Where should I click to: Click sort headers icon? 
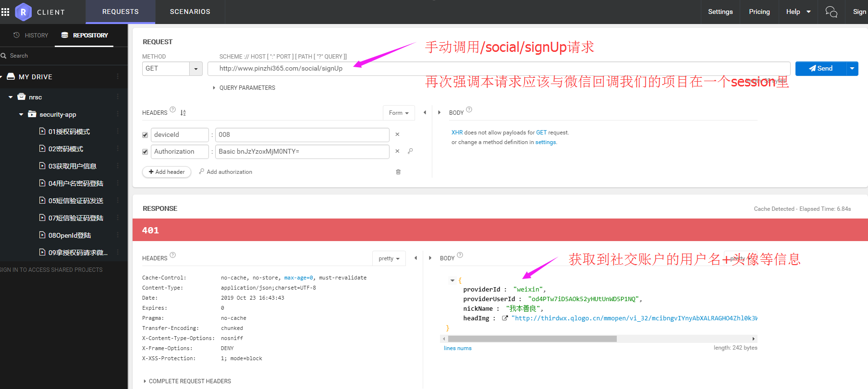click(183, 113)
